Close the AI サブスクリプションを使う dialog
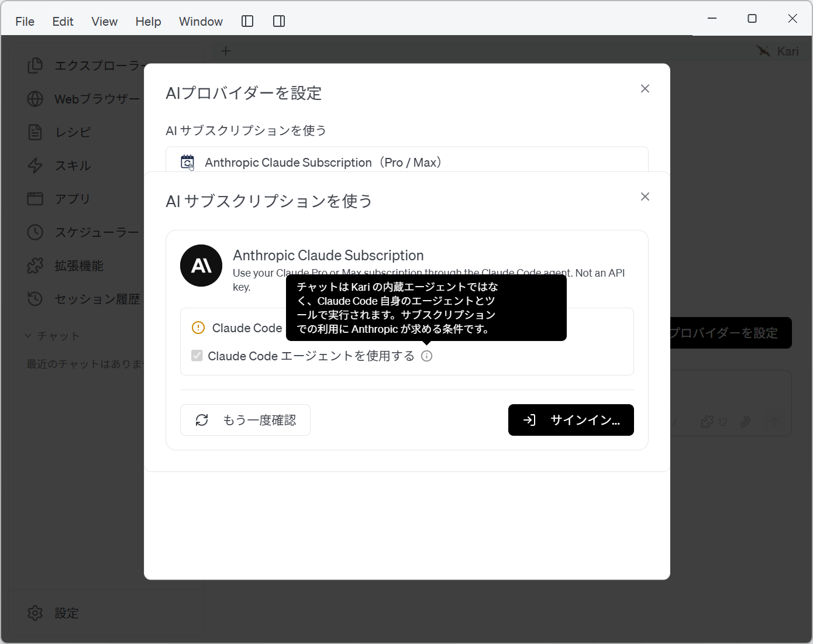 pos(645,197)
